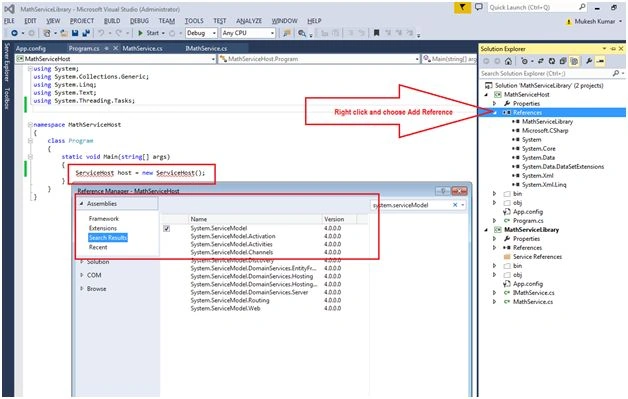Screen dimensions: 628x399
Task: Click the yellow notifications filter flag icon
Action: 462,7
